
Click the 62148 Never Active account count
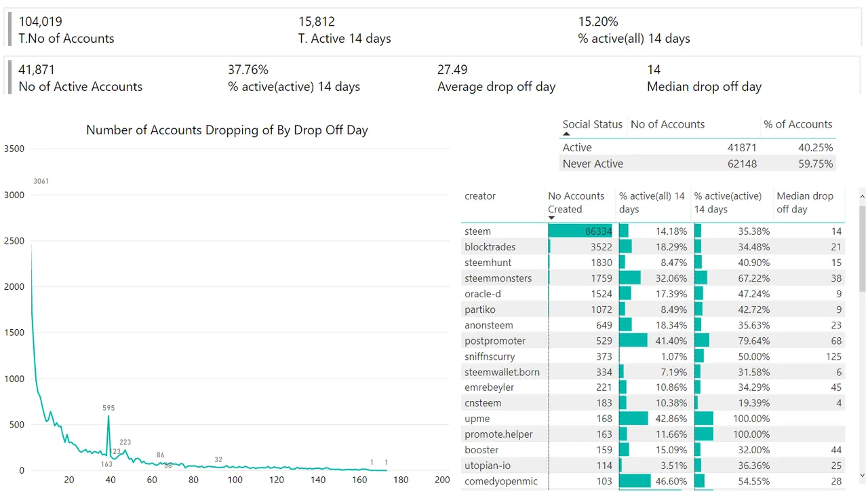[743, 164]
